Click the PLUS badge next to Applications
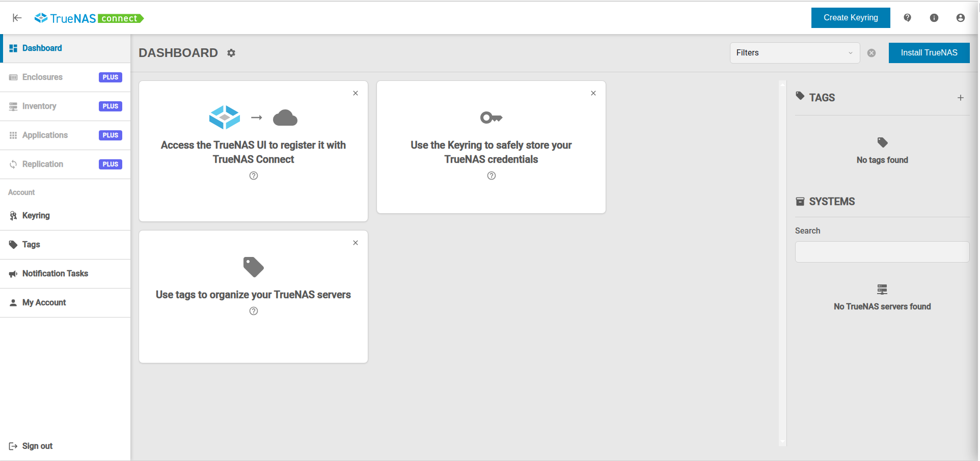The width and height of the screenshot is (980, 461). pyautogui.click(x=111, y=135)
